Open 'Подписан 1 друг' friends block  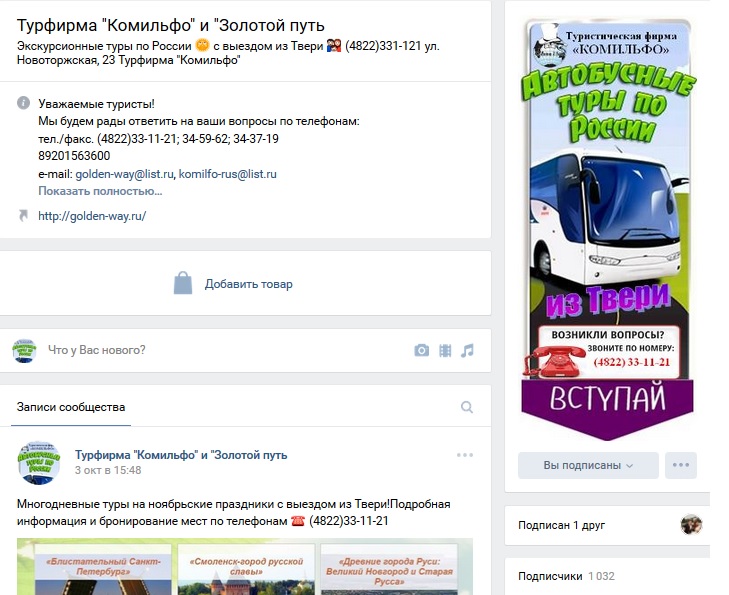[607, 525]
